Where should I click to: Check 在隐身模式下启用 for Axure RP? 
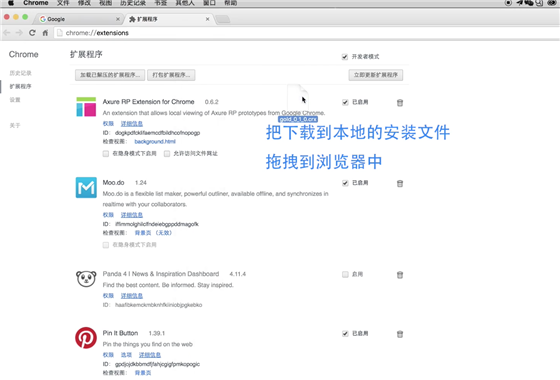(106, 154)
